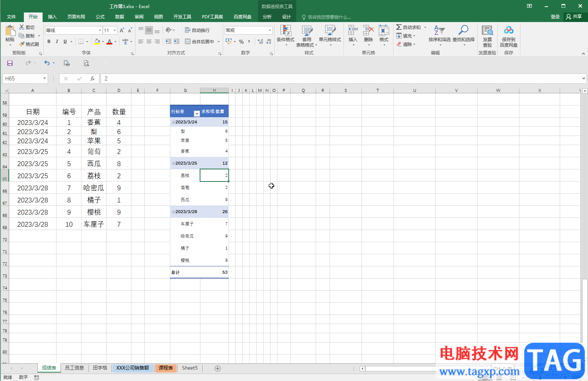Toggle align text left
588x381 pixels.
141,42
